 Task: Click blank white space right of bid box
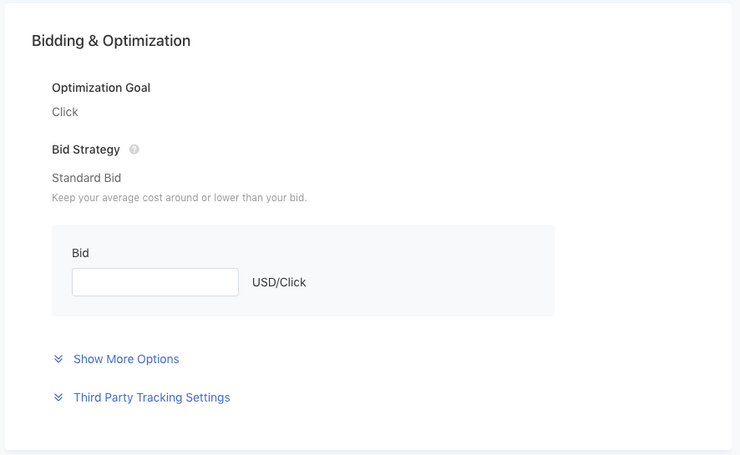point(642,270)
